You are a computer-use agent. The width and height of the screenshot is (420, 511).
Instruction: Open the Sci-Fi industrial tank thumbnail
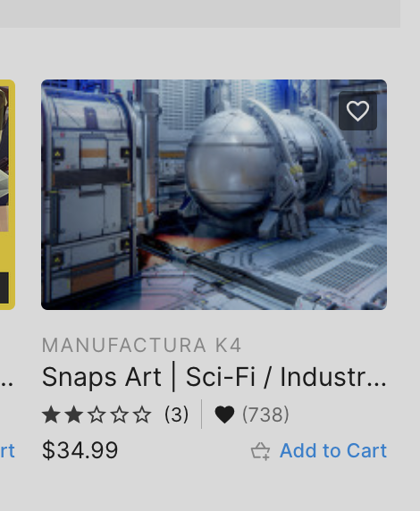214,195
